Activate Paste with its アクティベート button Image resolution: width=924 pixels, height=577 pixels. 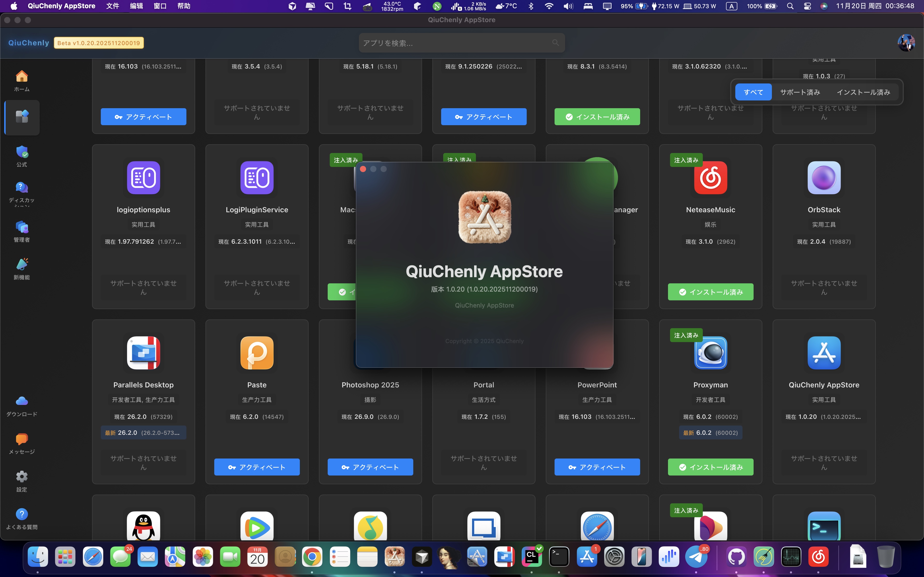click(257, 467)
